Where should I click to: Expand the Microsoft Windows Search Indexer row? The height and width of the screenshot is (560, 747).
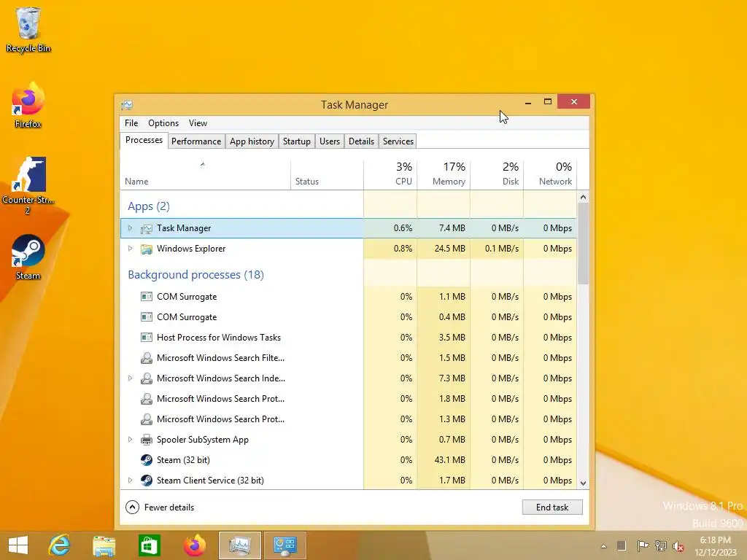[x=130, y=378]
